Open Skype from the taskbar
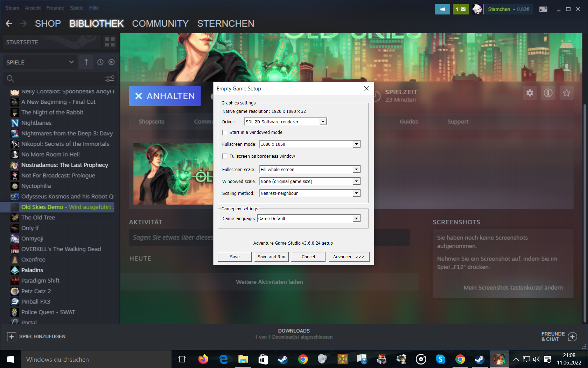This screenshot has width=588, height=368. [x=440, y=359]
